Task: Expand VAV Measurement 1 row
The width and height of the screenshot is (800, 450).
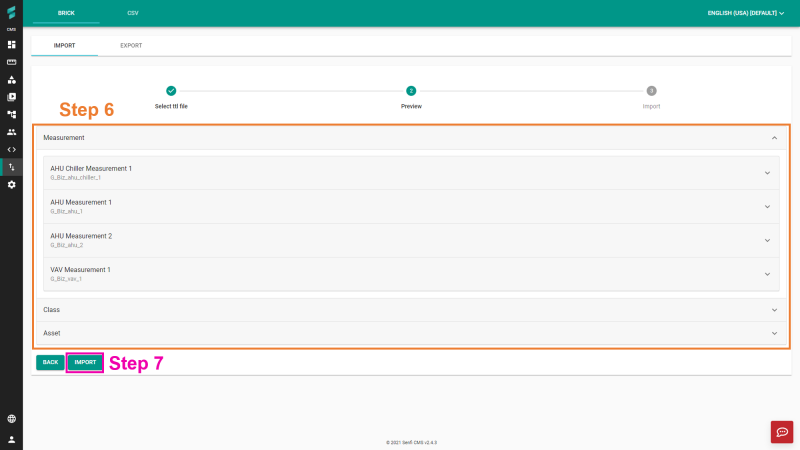Action: [767, 274]
